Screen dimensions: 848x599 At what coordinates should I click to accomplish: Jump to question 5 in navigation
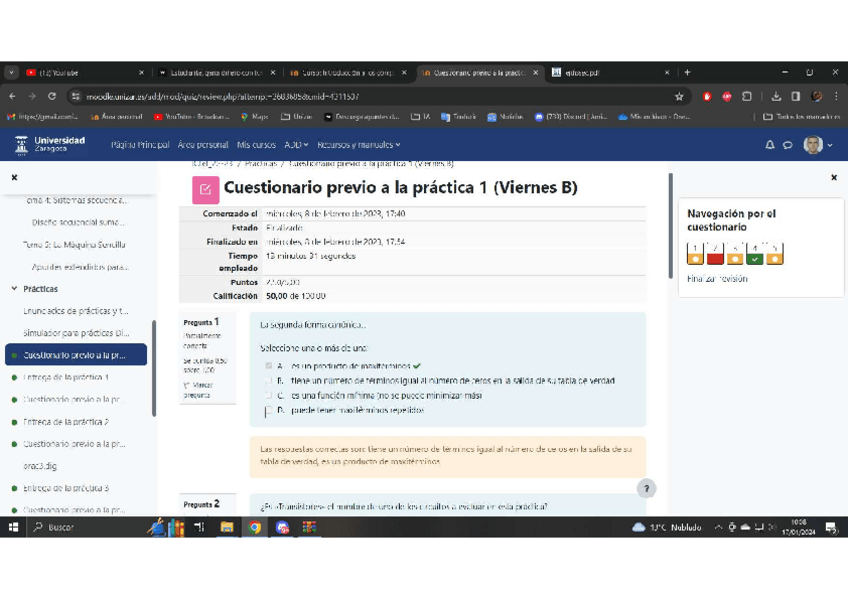point(774,253)
